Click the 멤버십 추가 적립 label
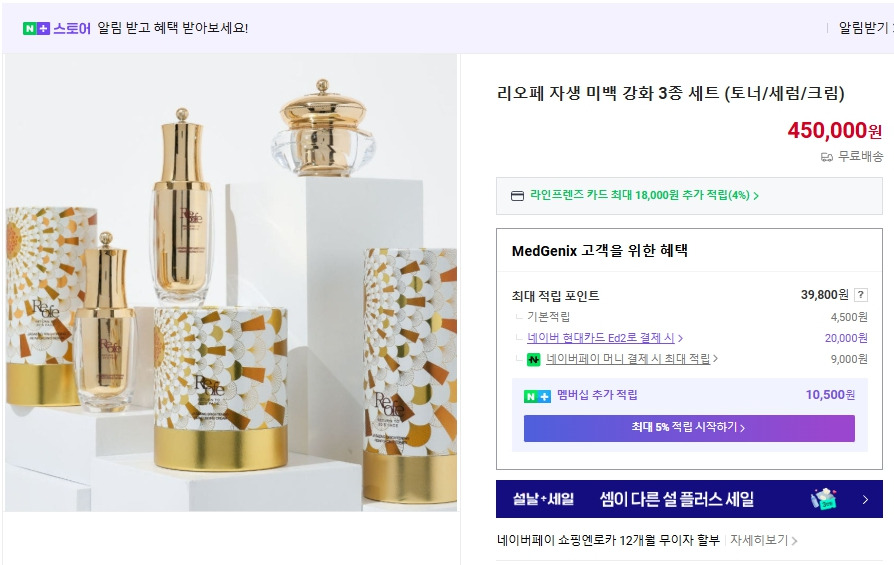 tap(597, 396)
